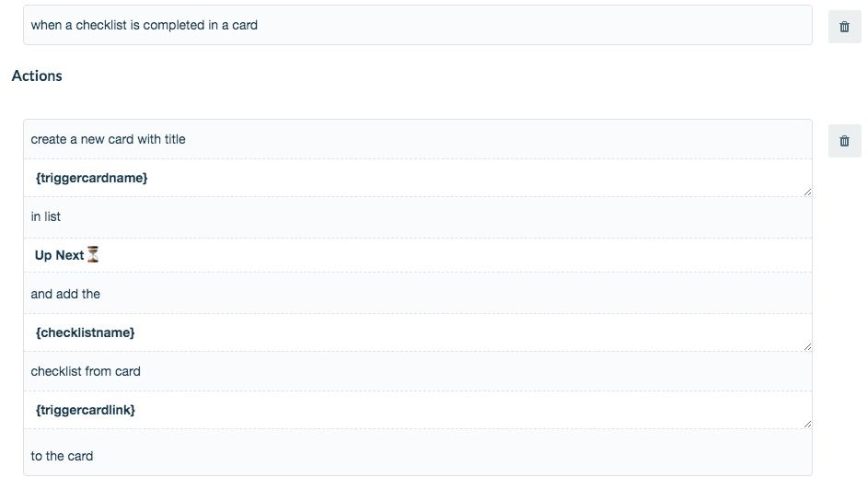
Task: Click the hourglass emoji after Up Next
Action: (93, 255)
